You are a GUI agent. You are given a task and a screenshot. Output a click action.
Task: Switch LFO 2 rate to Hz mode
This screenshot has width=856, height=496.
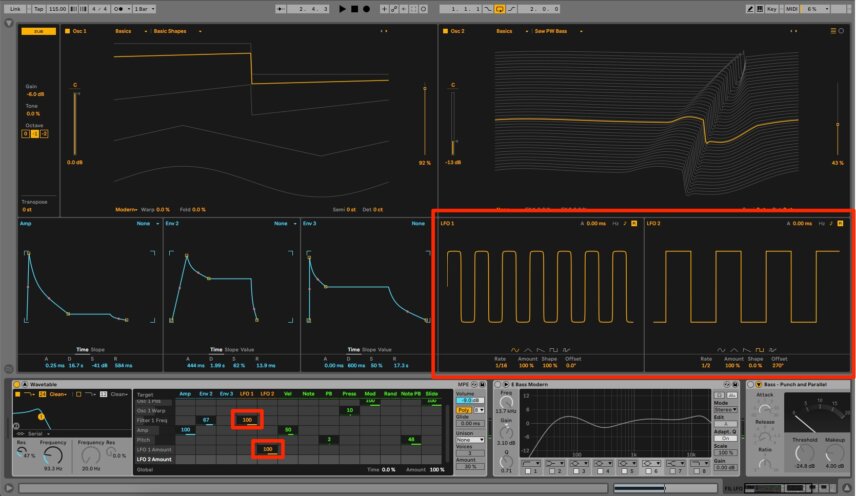(822, 223)
